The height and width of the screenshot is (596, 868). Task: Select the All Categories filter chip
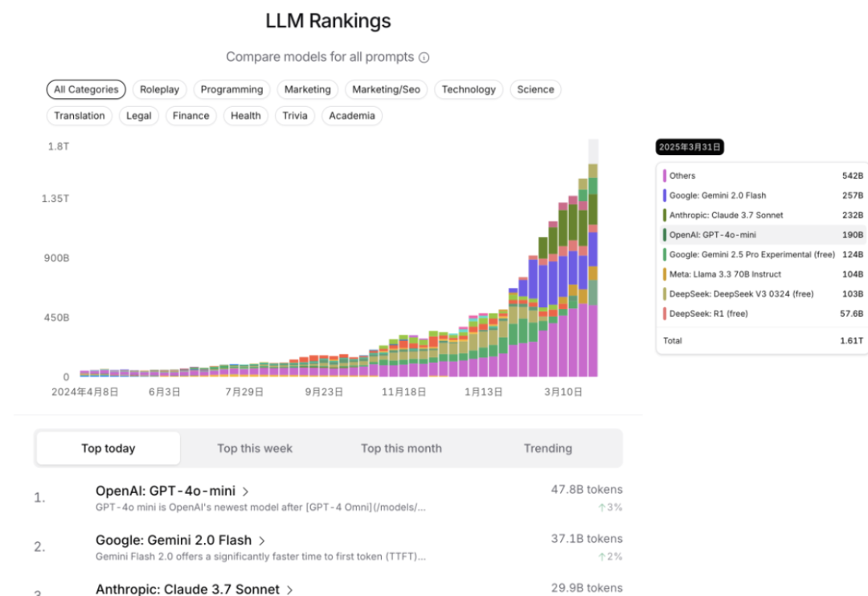pyautogui.click(x=86, y=89)
